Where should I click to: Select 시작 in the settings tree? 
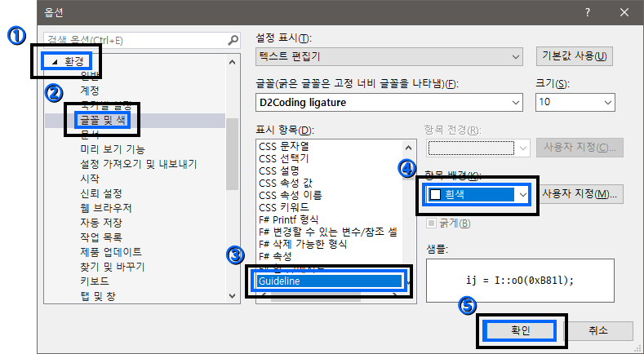(x=90, y=179)
